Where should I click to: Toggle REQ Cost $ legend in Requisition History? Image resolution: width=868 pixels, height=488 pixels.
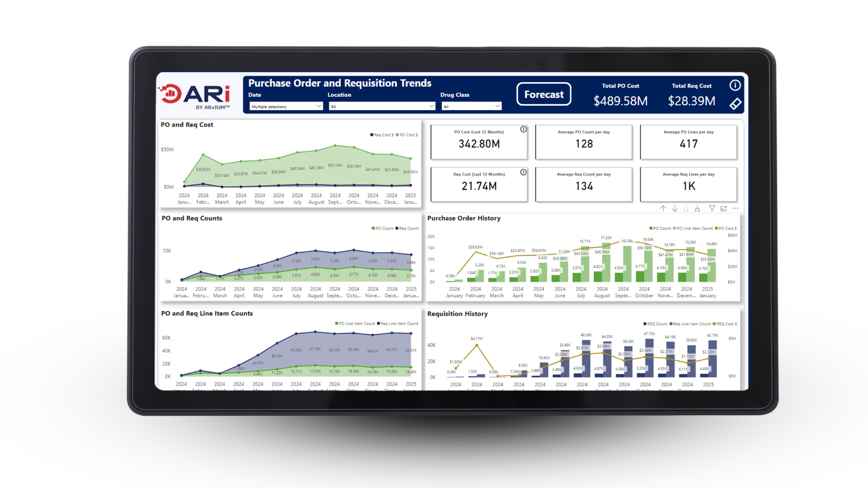pos(724,324)
